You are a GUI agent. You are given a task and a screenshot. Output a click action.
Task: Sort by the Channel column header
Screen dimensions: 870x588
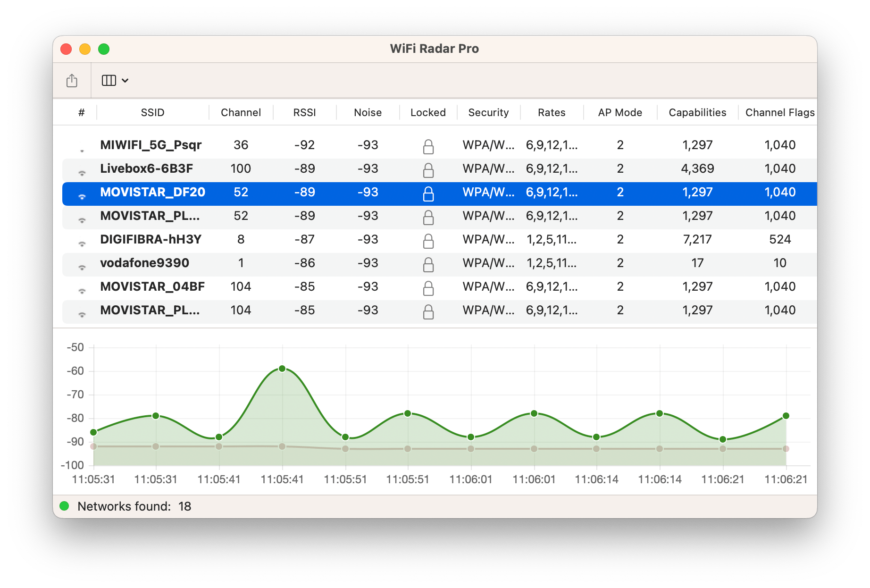click(x=241, y=112)
